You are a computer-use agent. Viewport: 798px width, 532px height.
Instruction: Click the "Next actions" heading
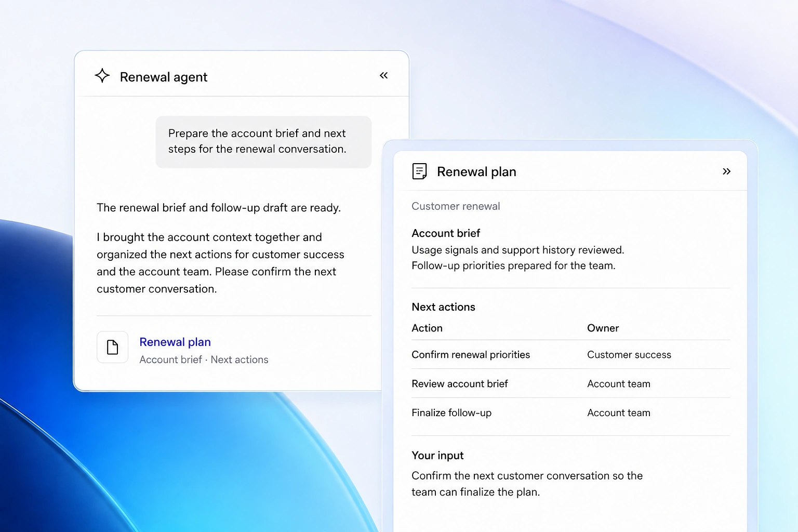tap(443, 307)
